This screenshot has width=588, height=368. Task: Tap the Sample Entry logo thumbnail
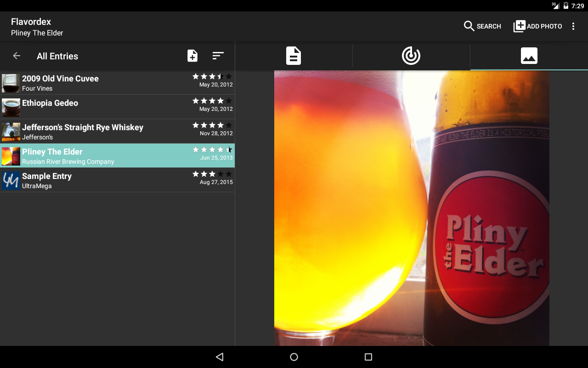(11, 181)
